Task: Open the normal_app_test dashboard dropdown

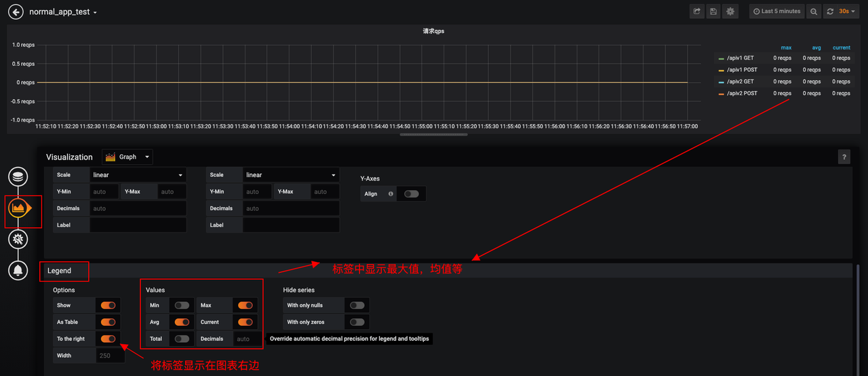Action: (x=63, y=12)
